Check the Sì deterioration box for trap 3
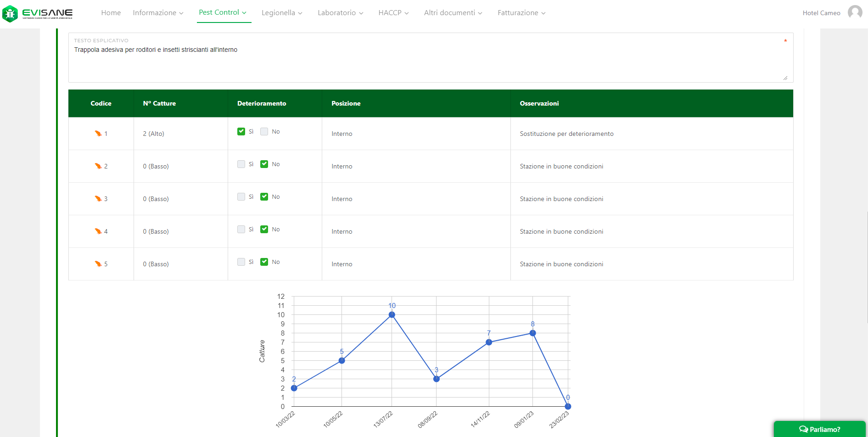Viewport: 868px width, 437px height. pos(241,197)
